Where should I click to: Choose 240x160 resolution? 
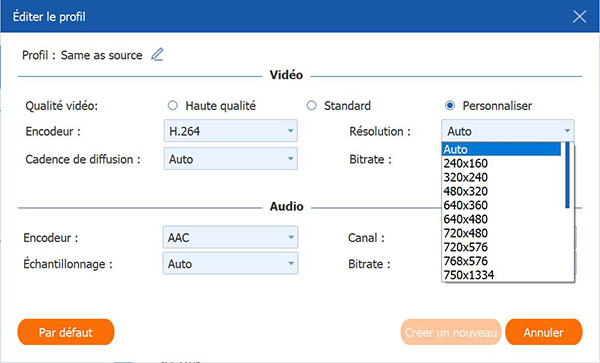click(x=502, y=163)
